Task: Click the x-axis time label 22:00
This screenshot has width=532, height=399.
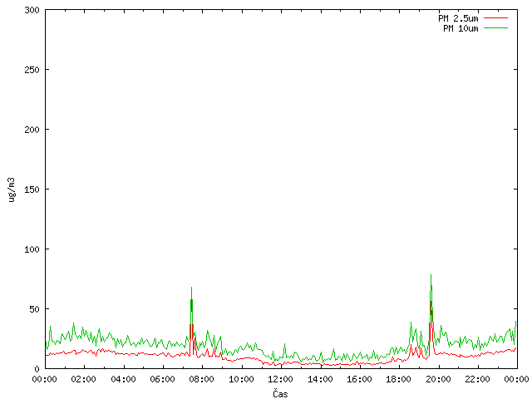Action: 477,379
